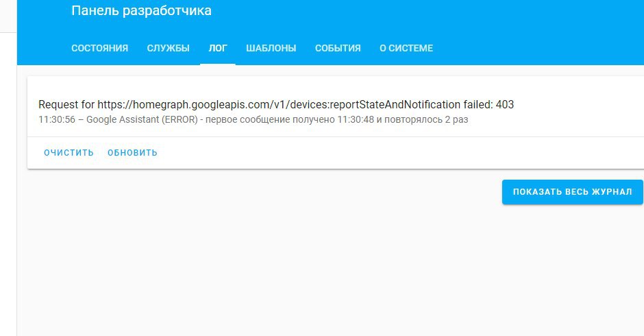The image size is (644, 336).
Task: Click the ОЧИСТИТЬ button to clear the log
Action: [69, 153]
